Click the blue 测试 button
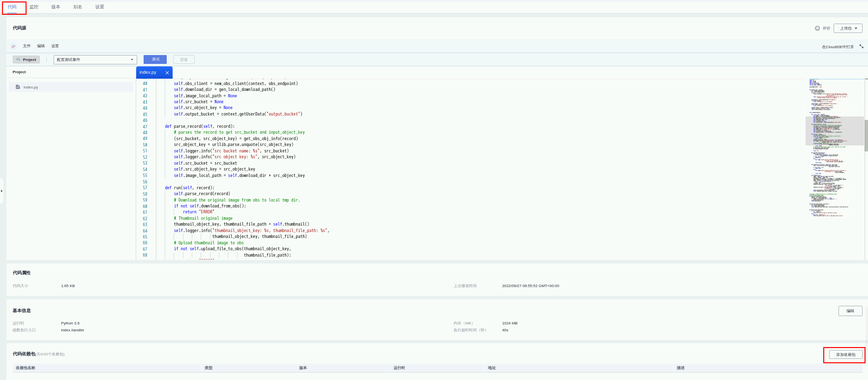The image size is (868, 380). (x=155, y=59)
